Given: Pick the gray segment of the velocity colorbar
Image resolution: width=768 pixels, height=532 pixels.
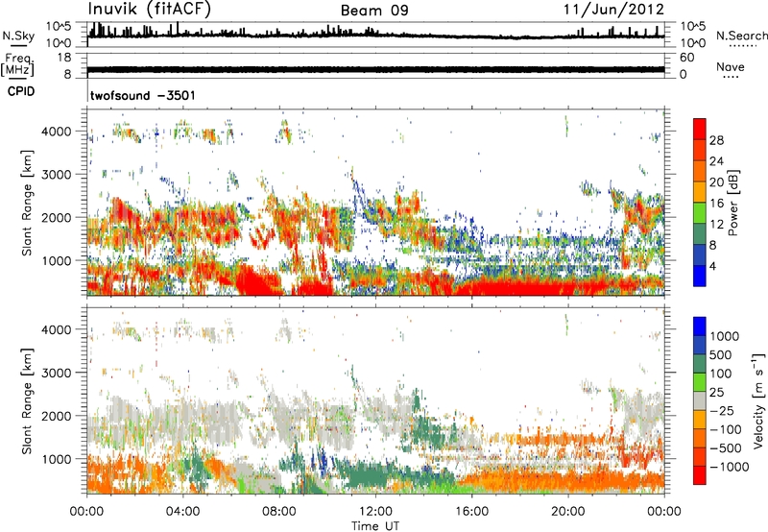Looking at the screenshot, I should click(x=700, y=400).
